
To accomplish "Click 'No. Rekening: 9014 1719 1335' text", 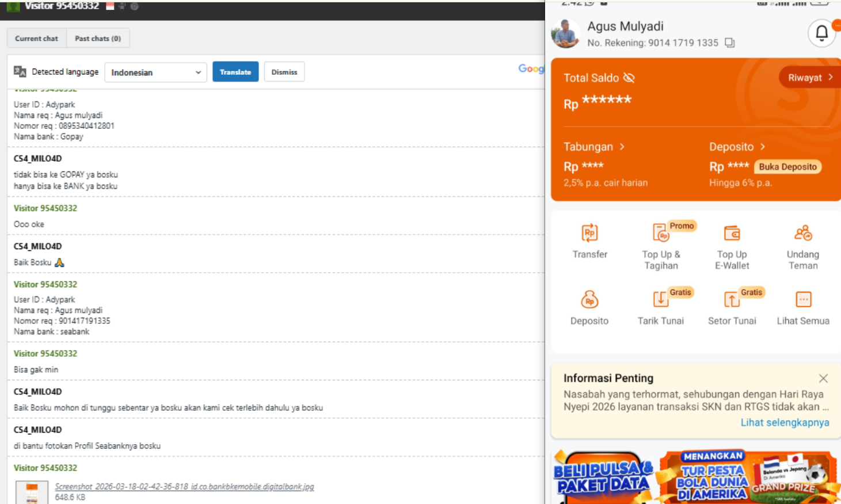I will click(x=653, y=43).
